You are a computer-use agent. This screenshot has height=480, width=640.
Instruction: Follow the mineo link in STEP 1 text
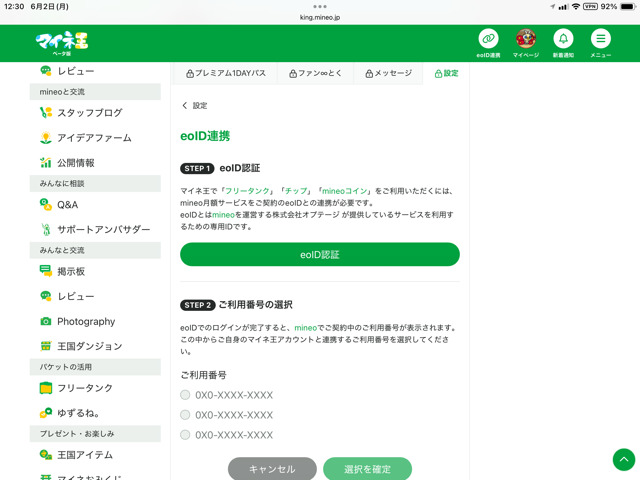(223, 215)
